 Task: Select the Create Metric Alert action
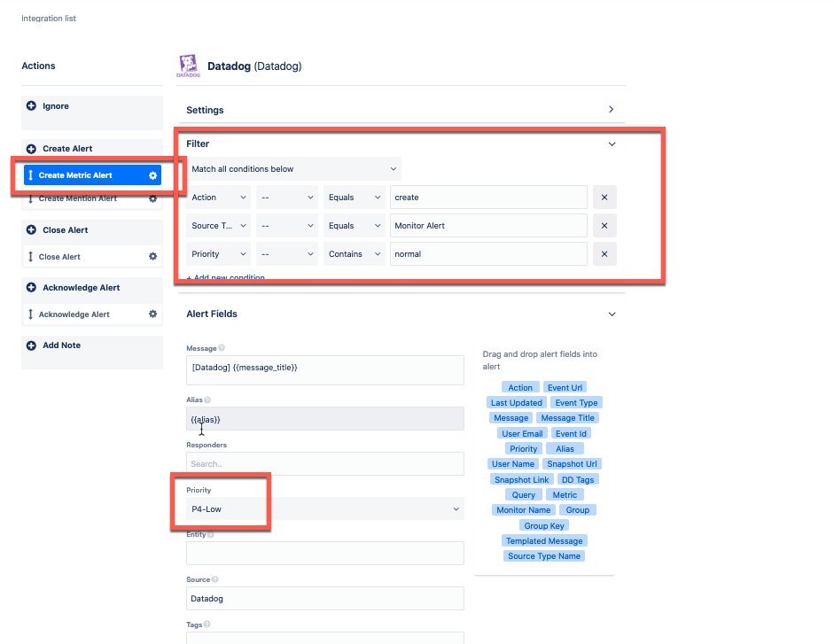coord(92,175)
